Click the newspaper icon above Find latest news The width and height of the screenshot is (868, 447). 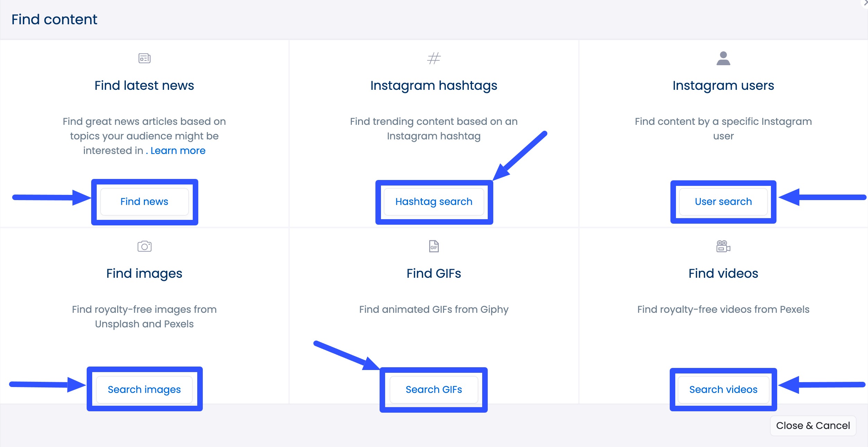point(145,58)
